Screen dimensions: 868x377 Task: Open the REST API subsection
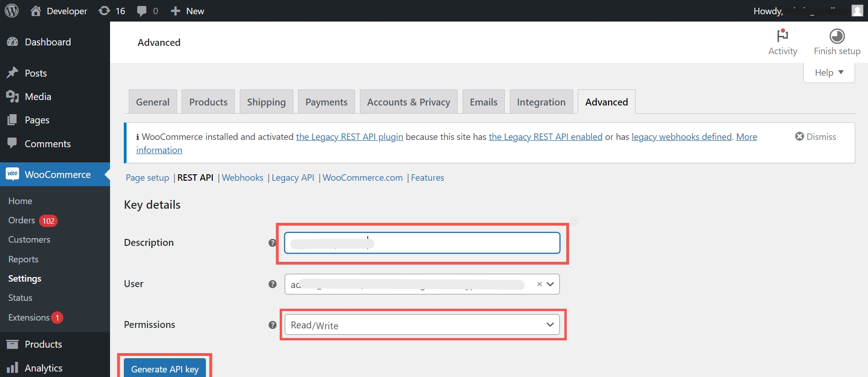tap(195, 177)
